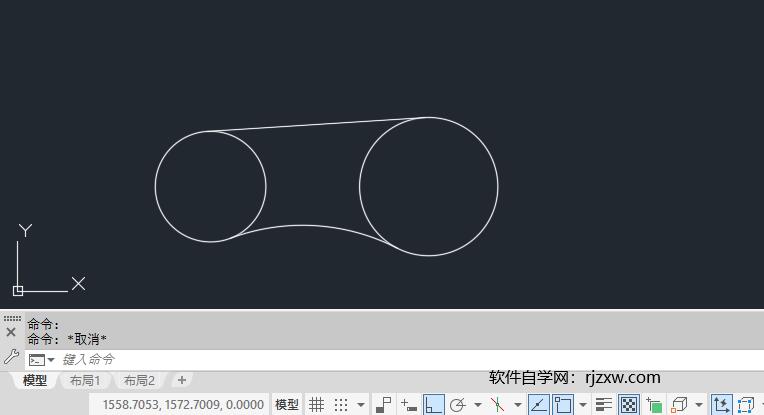Open command line customize wrench
This screenshot has width=764, height=415.
(x=11, y=357)
